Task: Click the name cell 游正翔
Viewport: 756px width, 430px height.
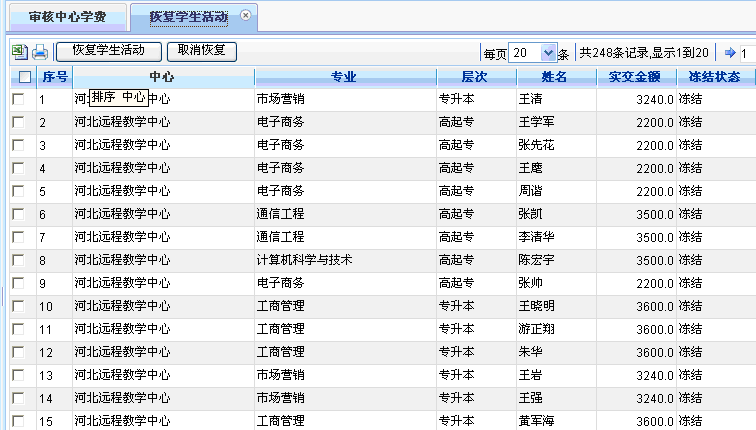Action: [536, 329]
